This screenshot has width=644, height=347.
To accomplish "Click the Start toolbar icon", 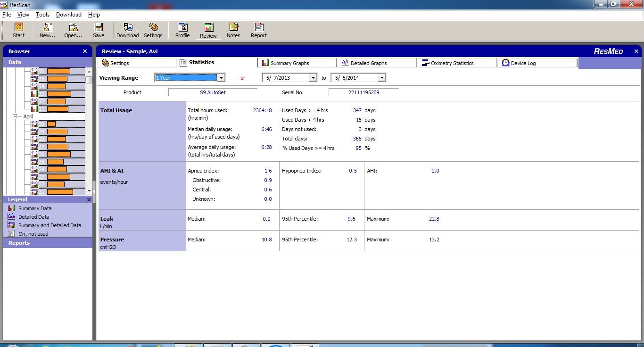I will (x=18, y=30).
